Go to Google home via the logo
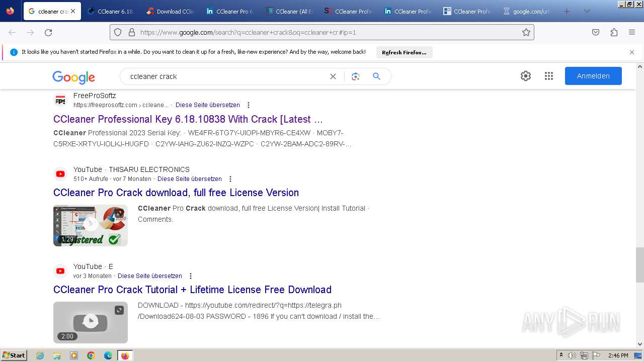This screenshot has width=644, height=362. point(73,77)
